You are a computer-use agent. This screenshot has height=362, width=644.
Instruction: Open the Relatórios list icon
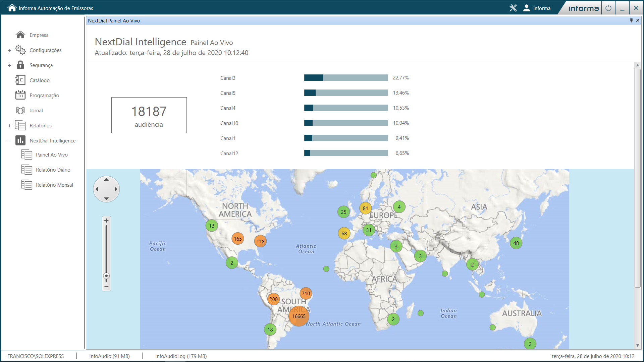pos(20,125)
